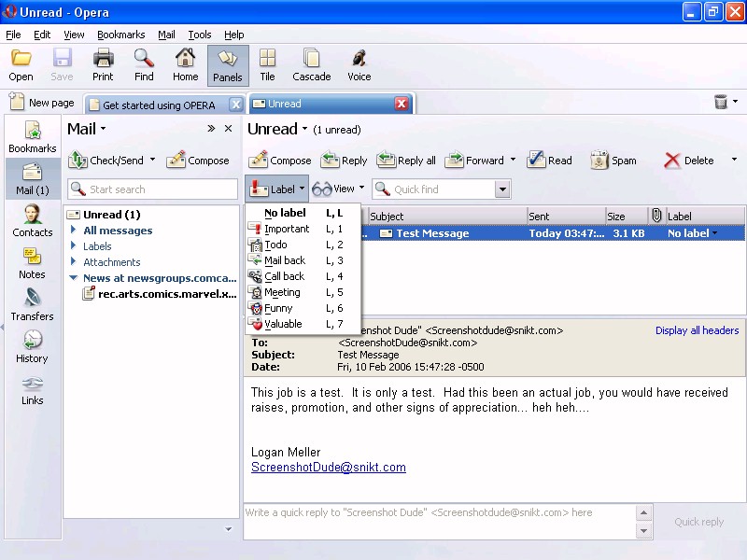
Task: Open the Check/Send dropdown arrow
Action: point(152,160)
